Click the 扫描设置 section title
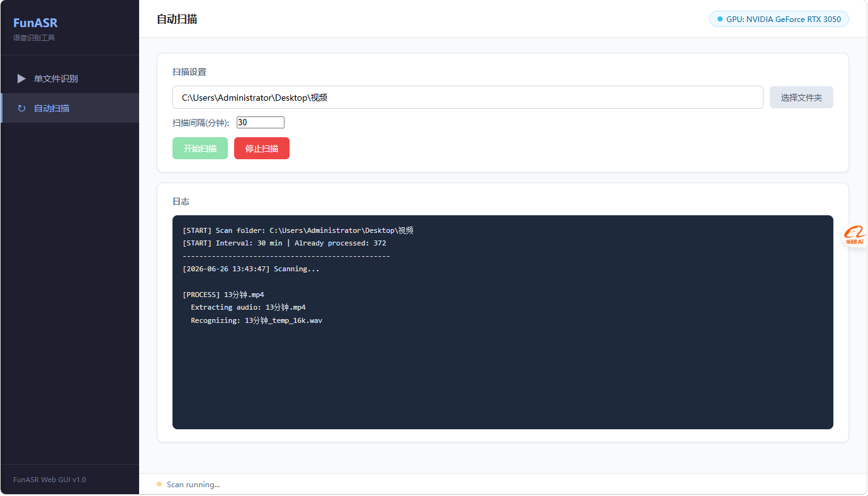The image size is (868, 496). tap(189, 72)
